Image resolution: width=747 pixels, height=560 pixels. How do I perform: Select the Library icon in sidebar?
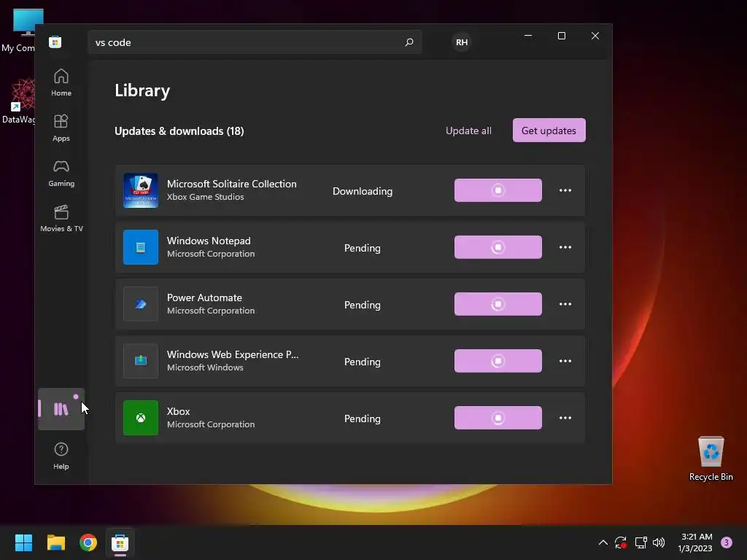(x=61, y=409)
